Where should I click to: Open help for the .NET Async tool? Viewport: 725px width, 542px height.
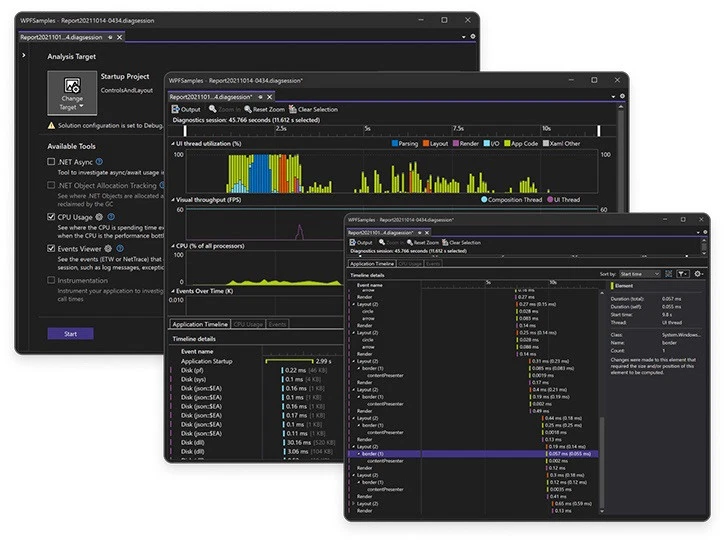(99, 162)
